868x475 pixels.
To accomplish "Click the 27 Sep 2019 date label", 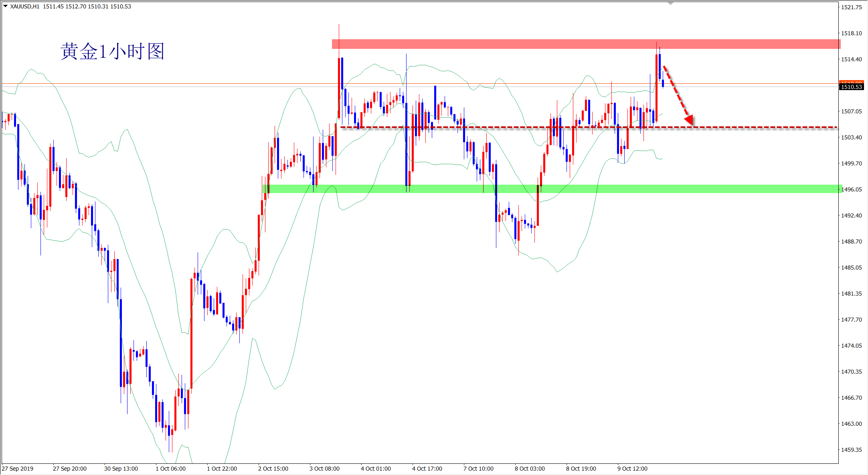I will click(x=18, y=469).
